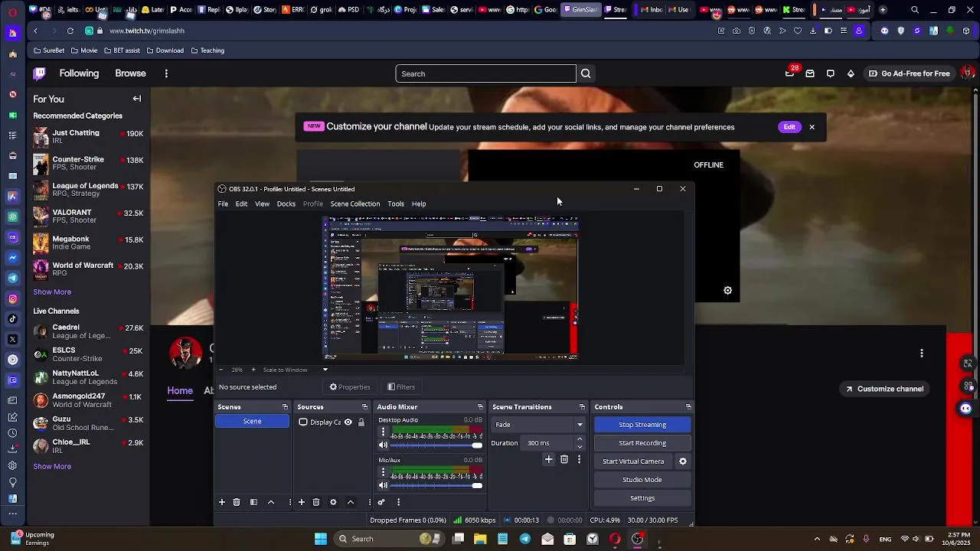
Task: Open File menu in OBS
Action: [x=223, y=204]
